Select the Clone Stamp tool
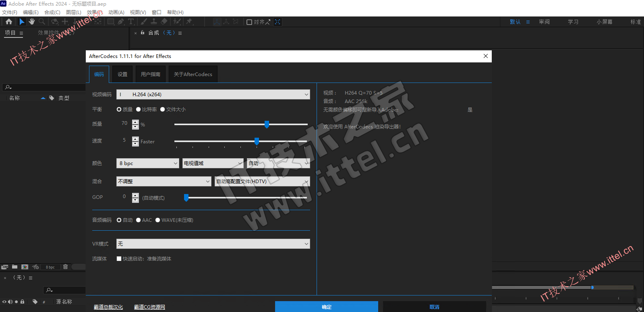644x312 pixels. point(154,22)
